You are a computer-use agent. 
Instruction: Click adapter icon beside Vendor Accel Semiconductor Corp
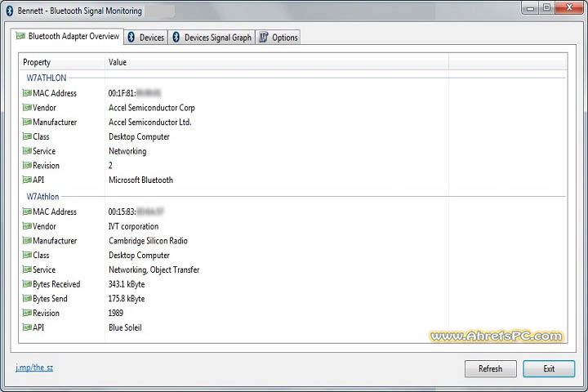[27, 108]
